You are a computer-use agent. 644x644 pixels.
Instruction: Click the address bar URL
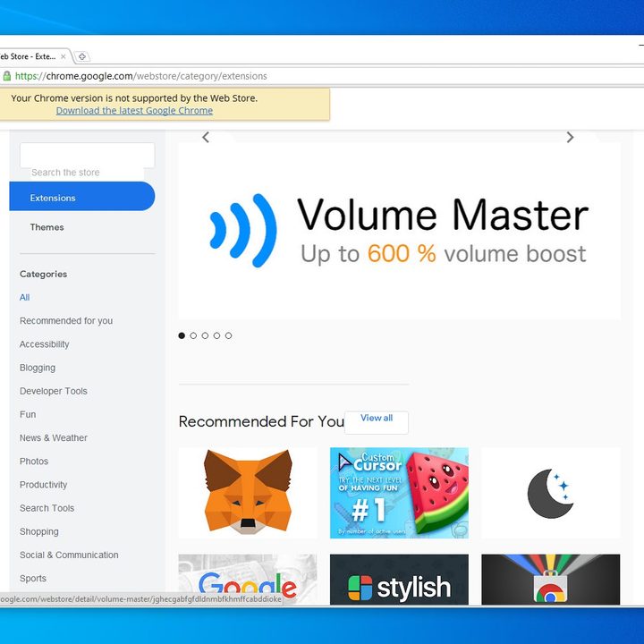(x=141, y=76)
